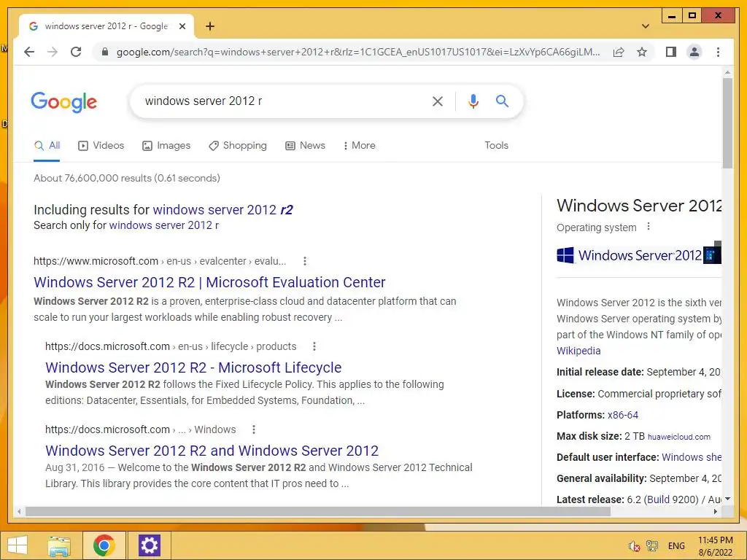Open the huaweicloud.com source link
Screen dimensions: 747x560
coord(679,437)
